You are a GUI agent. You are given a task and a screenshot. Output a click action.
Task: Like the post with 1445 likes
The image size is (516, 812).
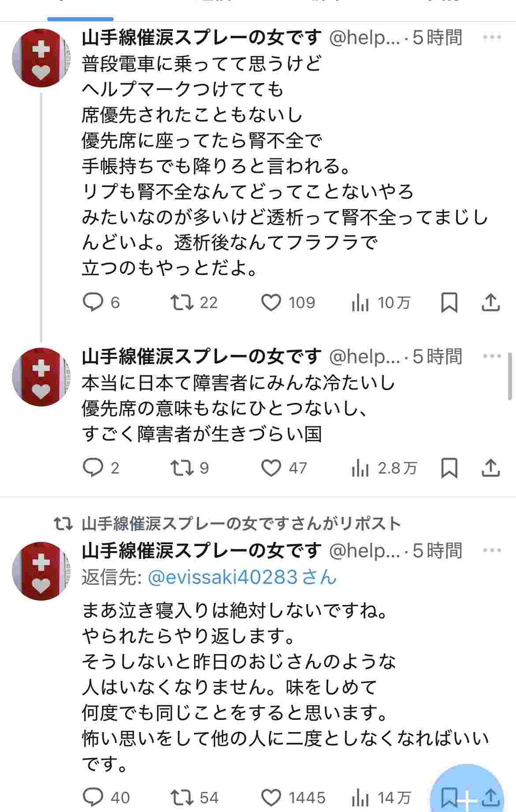(271, 797)
